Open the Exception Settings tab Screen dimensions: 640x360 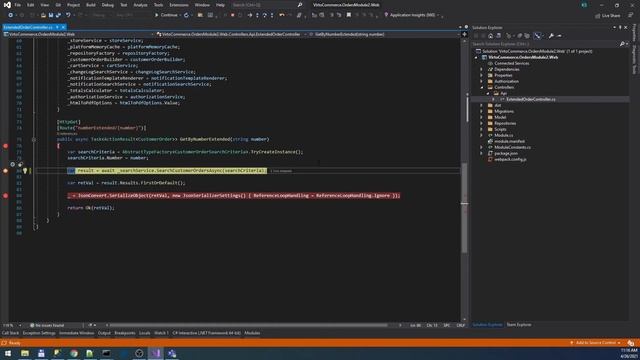tap(39, 333)
